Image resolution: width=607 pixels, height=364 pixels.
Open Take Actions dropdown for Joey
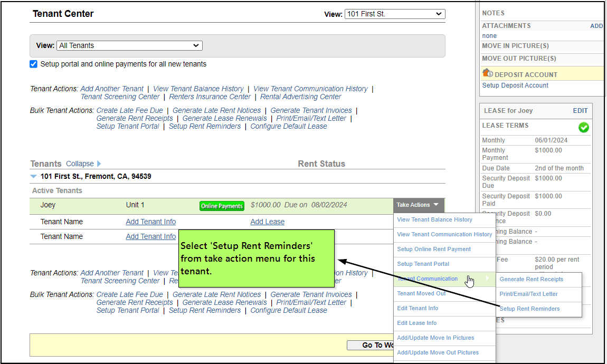tap(418, 205)
